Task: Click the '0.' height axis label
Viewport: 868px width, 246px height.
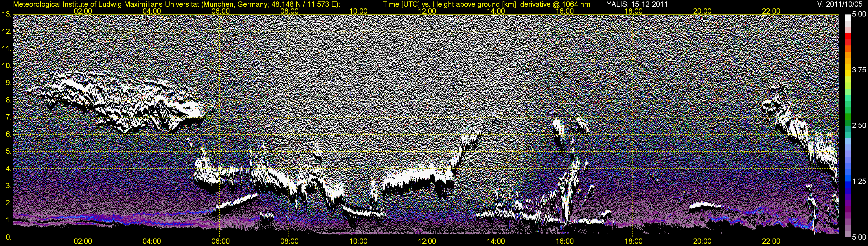Action: pos(8,238)
